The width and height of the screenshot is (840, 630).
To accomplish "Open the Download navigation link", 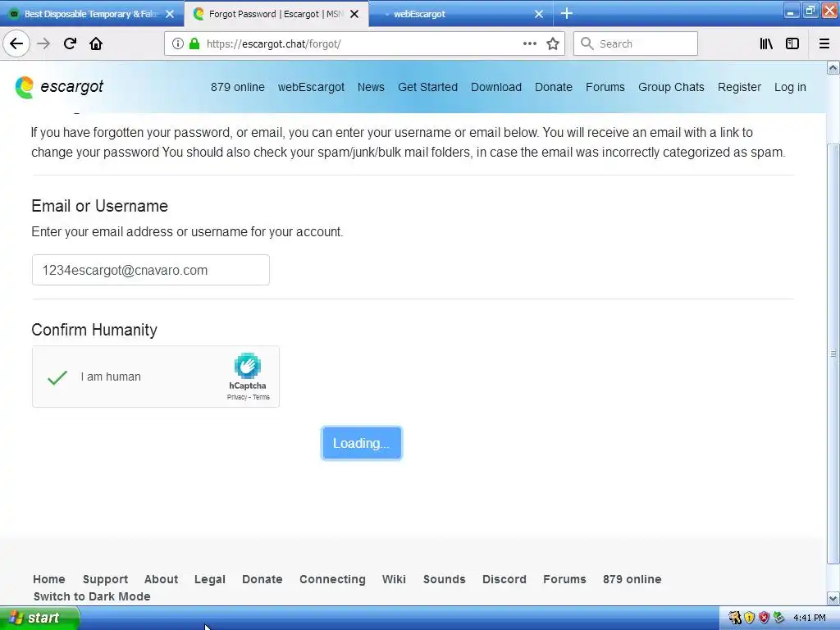I will pos(496,87).
